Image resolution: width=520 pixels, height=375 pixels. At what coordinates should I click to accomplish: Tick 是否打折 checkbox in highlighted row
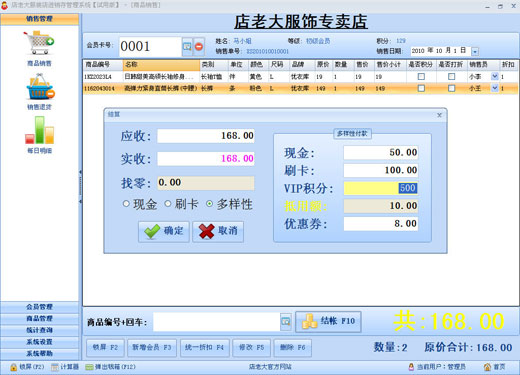coord(451,88)
